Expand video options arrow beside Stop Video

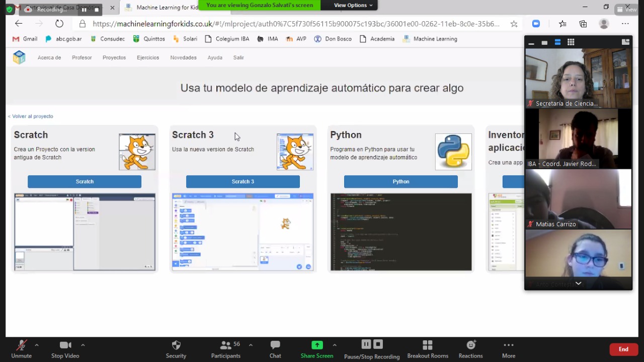pos(83,345)
